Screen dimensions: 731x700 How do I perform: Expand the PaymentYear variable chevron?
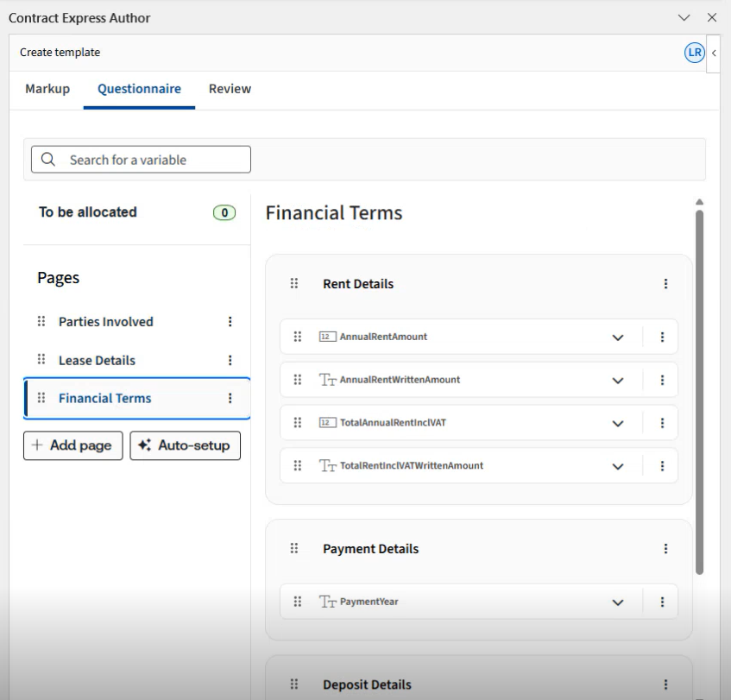617,602
